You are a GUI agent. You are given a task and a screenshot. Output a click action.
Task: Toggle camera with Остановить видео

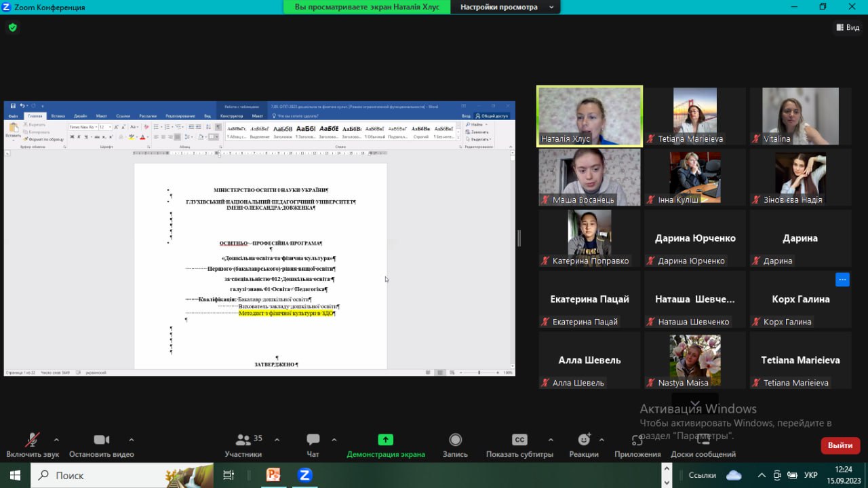(102, 445)
